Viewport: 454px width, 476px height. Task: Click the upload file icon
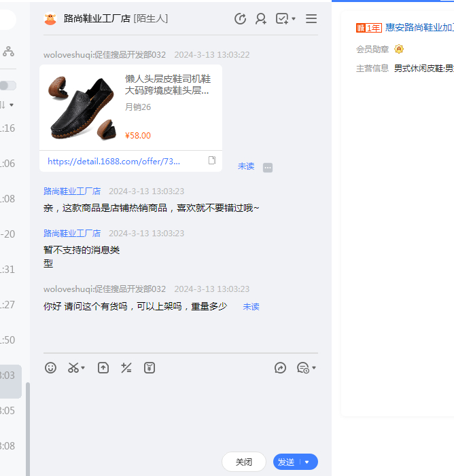[103, 368]
